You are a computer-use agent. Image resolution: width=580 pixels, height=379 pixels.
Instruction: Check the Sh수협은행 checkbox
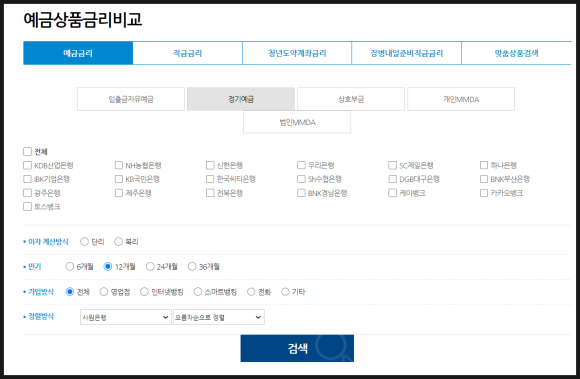click(x=301, y=179)
